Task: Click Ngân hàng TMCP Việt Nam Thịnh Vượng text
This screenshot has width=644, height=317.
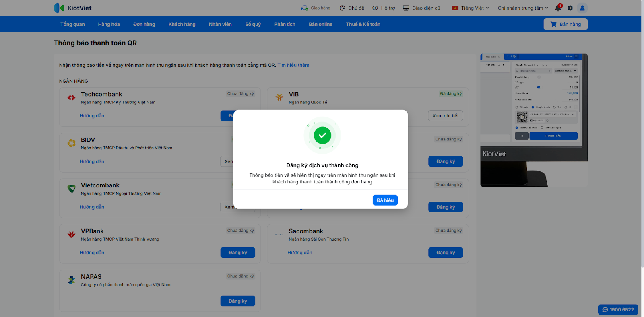Action: pyautogui.click(x=120, y=239)
